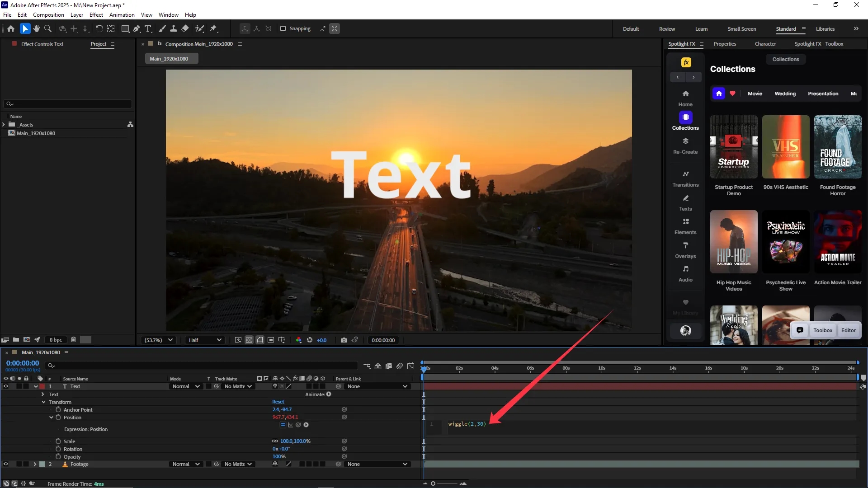
Task: Select the Rectangle shape tool
Action: [125, 28]
